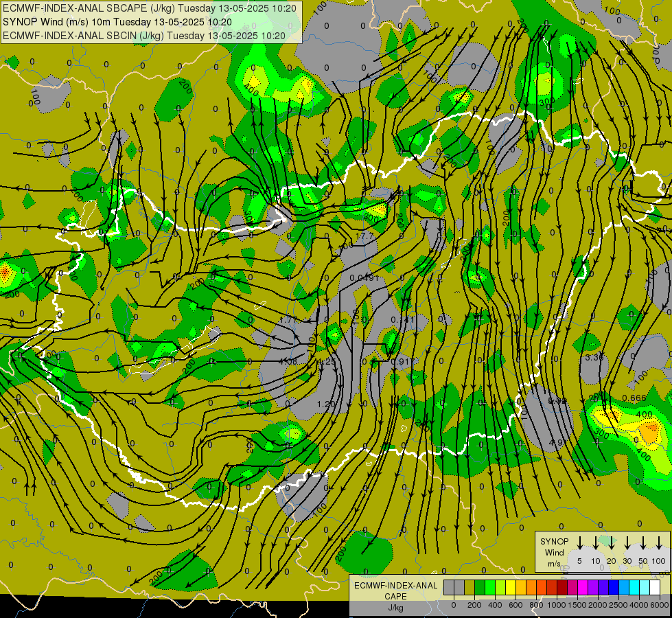Click the '1000' tick label on CAPE legend

557,605
